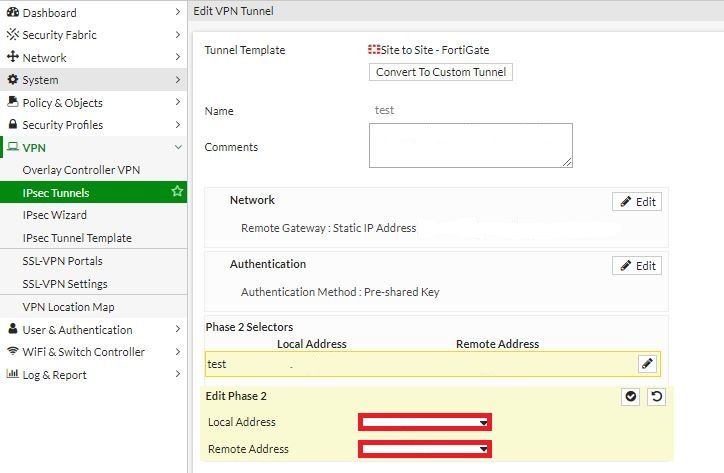Select the test Phase 2 selector row
The image size is (724, 473).
[x=433, y=364]
